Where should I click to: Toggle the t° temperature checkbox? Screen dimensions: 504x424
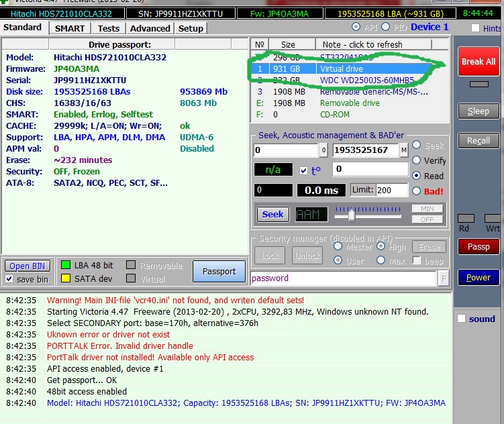(x=303, y=170)
